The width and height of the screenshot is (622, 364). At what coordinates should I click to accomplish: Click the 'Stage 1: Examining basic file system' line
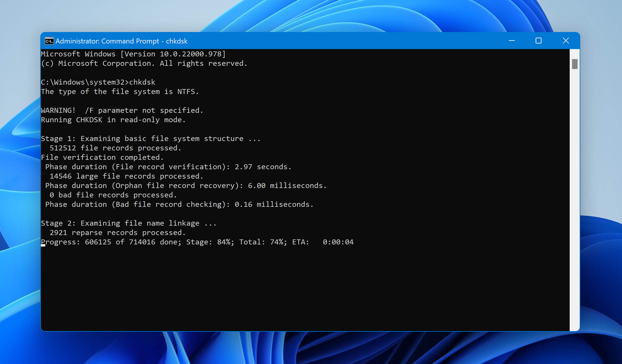150,139
